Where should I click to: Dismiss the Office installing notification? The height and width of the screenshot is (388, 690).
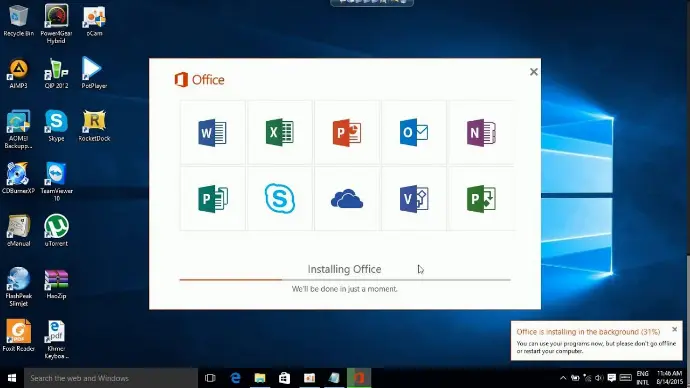tap(675, 329)
